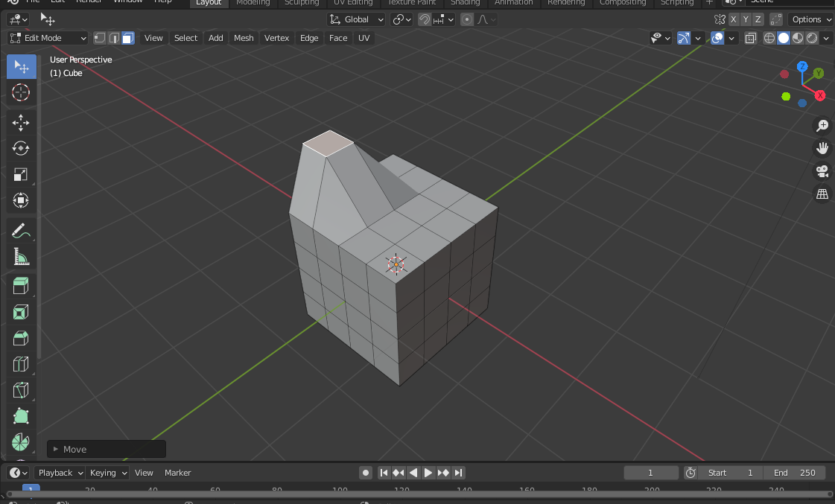Open proportional falloff dropdown
This screenshot has height=504, width=835.
(486, 19)
